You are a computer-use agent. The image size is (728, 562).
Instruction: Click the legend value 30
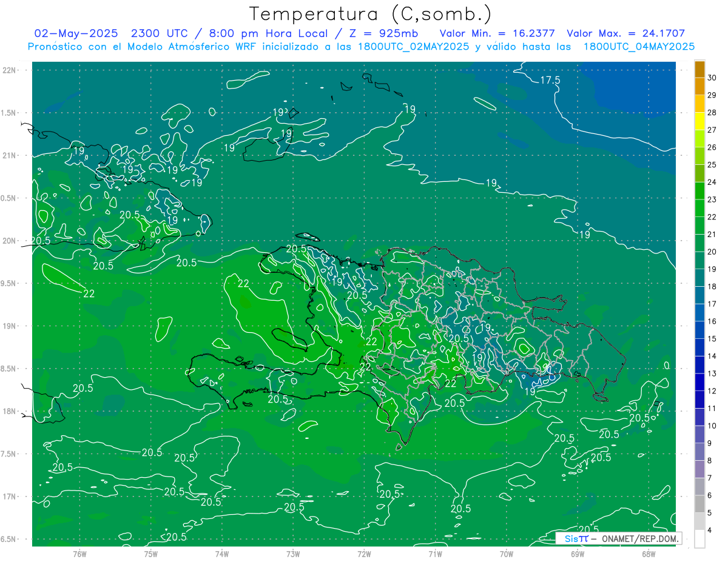(x=712, y=78)
